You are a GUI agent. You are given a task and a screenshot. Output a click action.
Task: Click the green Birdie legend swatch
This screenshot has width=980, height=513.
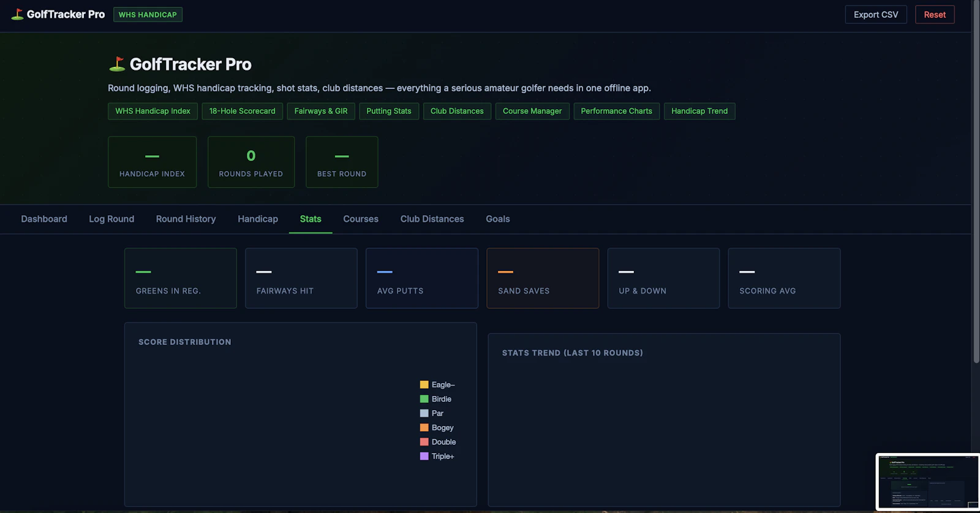(x=424, y=399)
